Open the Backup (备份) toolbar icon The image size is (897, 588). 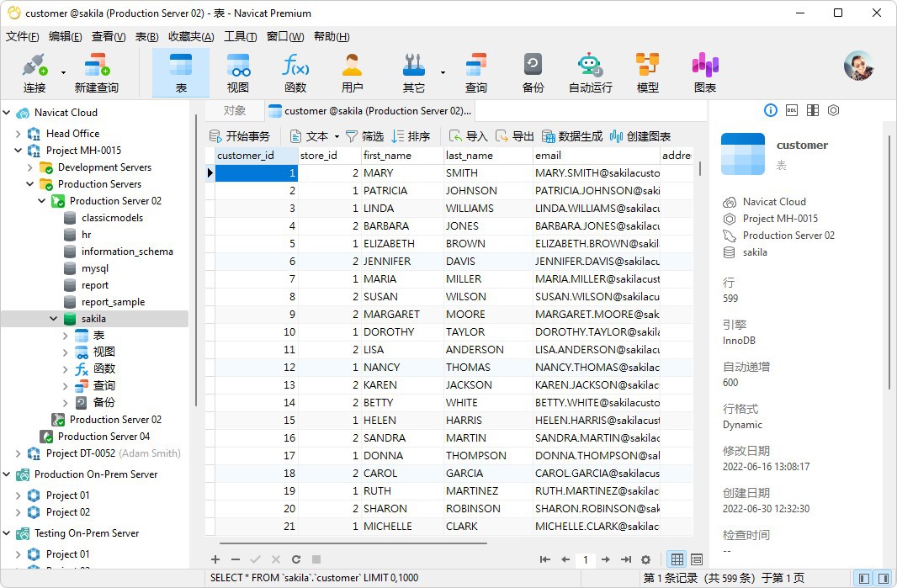click(x=533, y=72)
